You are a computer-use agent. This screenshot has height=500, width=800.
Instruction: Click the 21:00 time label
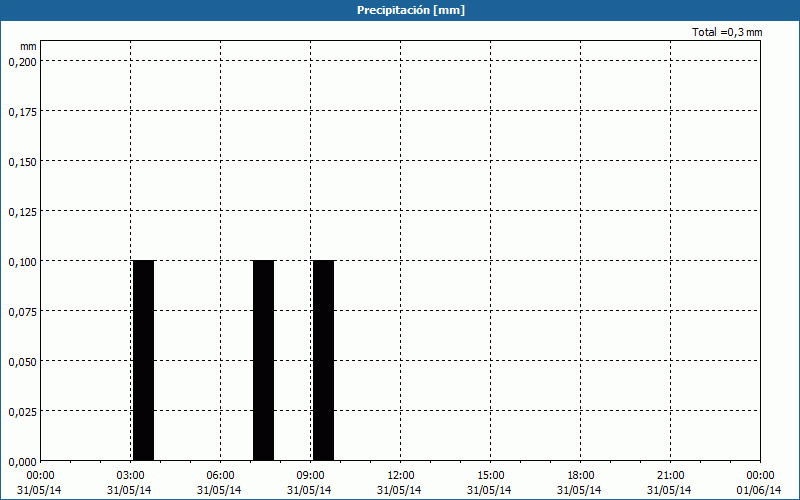click(670, 476)
